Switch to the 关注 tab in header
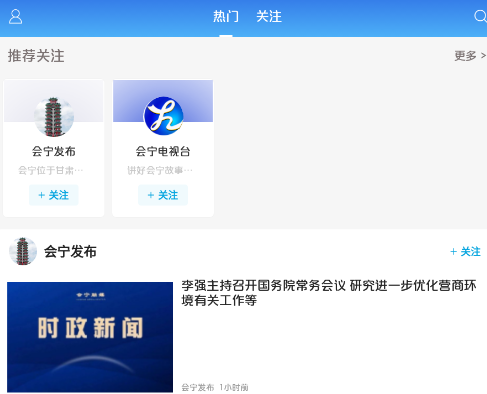The height and width of the screenshot is (394, 487). coord(269,16)
